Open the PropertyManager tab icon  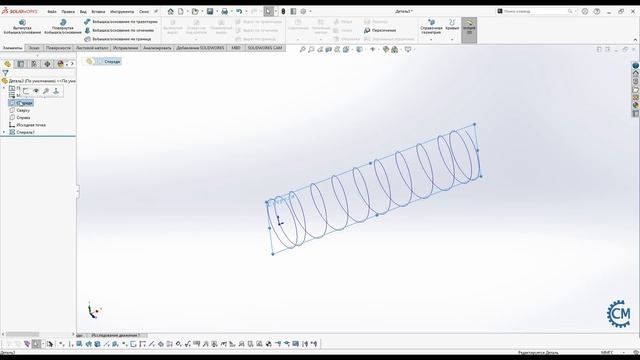[x=21, y=64]
